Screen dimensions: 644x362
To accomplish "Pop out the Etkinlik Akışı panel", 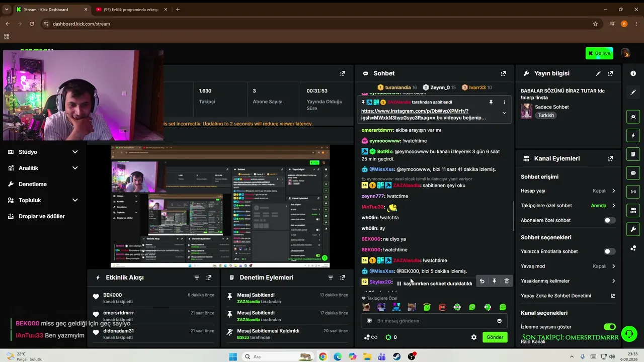I will 209,278.
